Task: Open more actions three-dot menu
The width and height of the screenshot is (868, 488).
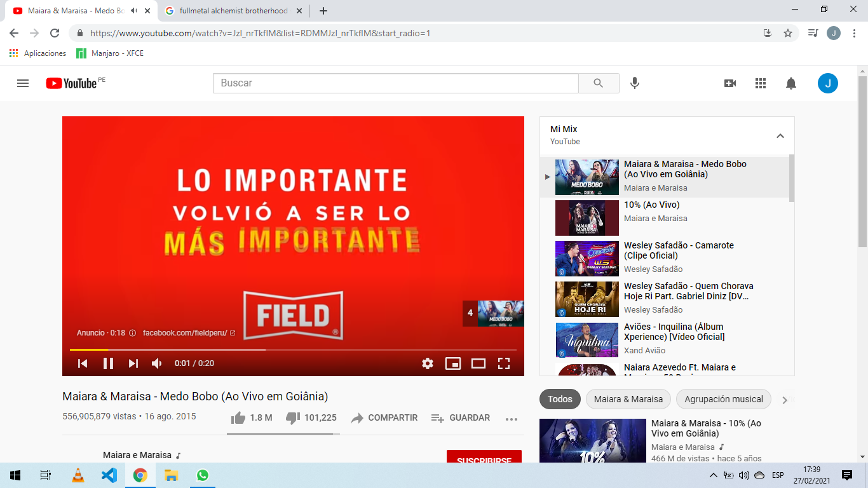Action: 512,419
